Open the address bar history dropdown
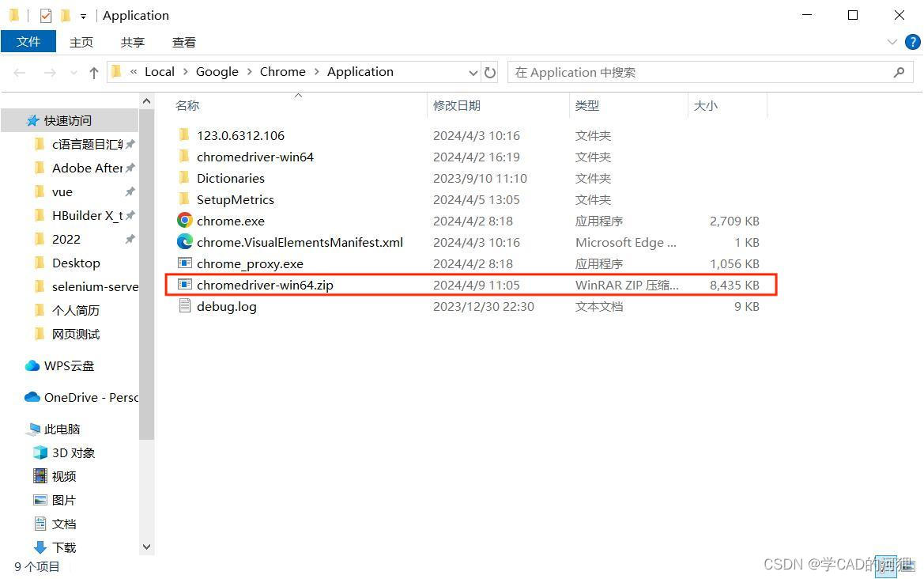Image resolution: width=924 pixels, height=579 pixels. click(x=473, y=72)
